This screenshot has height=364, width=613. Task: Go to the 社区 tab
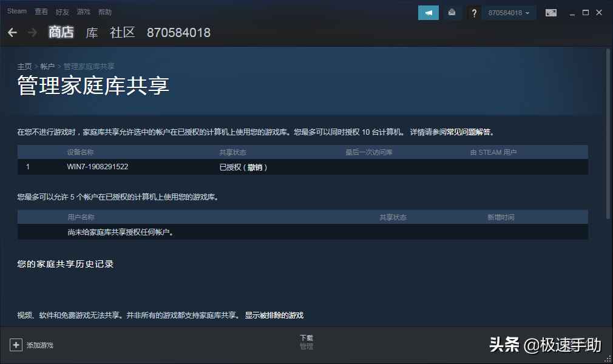point(122,33)
